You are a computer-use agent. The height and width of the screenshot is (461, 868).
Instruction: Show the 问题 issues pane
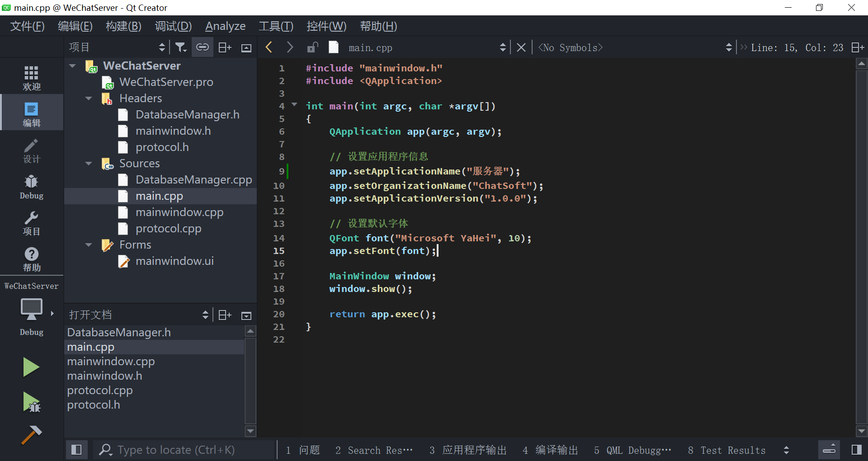(303, 450)
